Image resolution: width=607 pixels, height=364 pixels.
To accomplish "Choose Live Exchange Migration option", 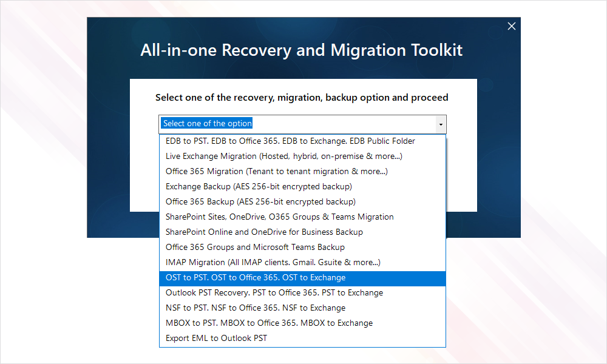I will (x=302, y=157).
